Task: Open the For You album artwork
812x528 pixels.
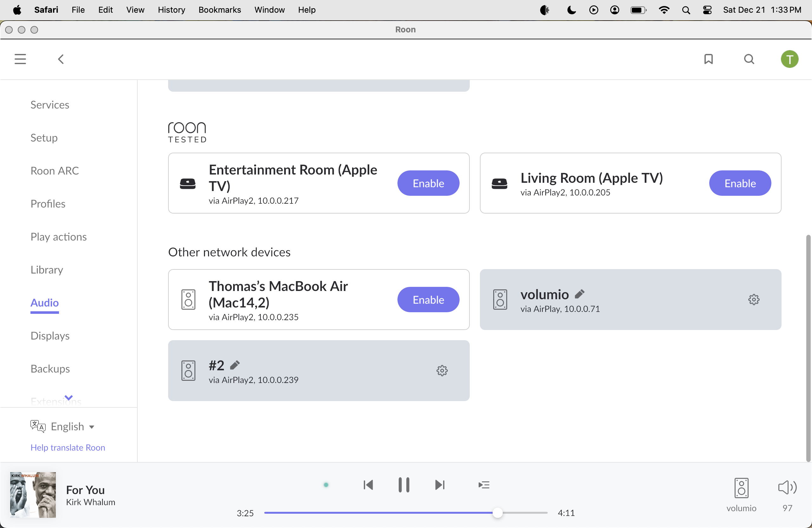Action: pos(33,495)
